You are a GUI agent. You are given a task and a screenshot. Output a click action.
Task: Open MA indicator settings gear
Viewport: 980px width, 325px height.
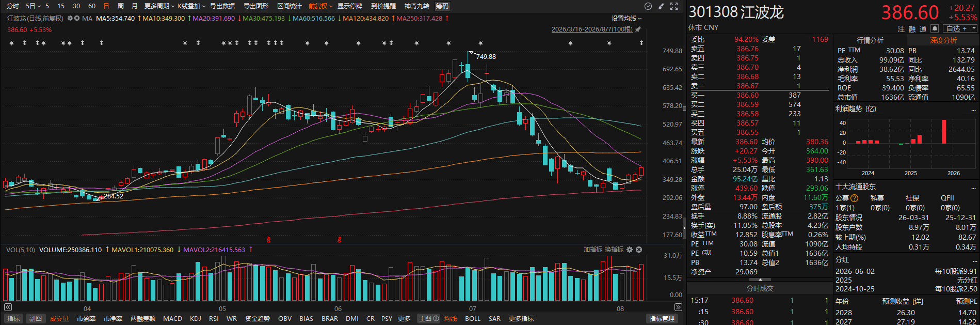coord(70,18)
